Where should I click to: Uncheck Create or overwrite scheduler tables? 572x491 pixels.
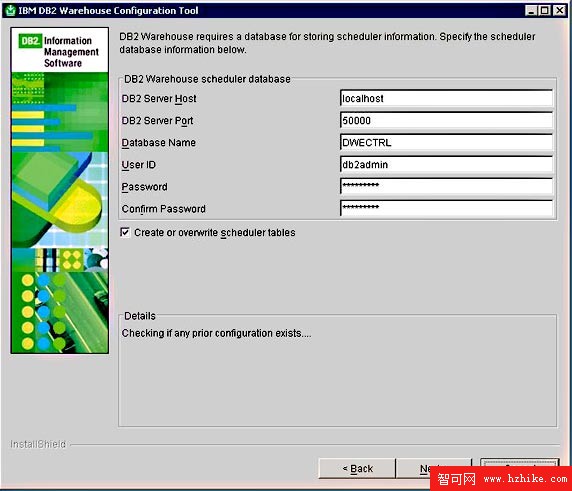tap(125, 232)
